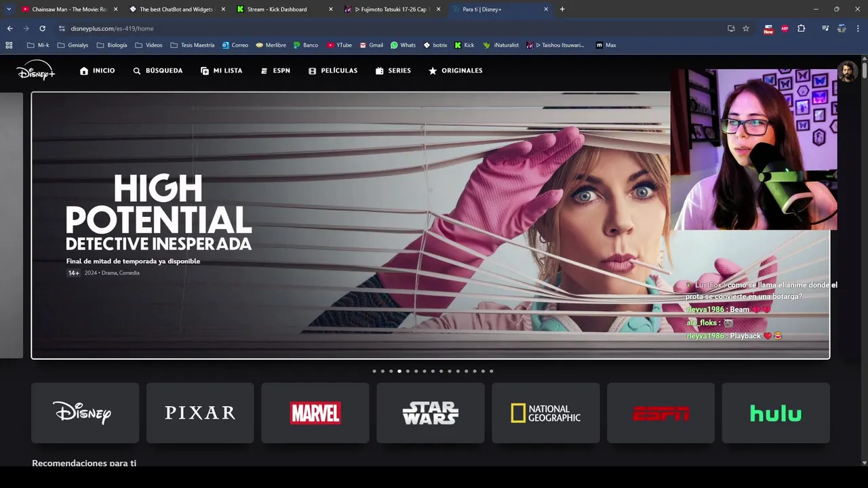The width and height of the screenshot is (868, 488).
Task: Open the Correo bookmark
Action: (x=235, y=45)
